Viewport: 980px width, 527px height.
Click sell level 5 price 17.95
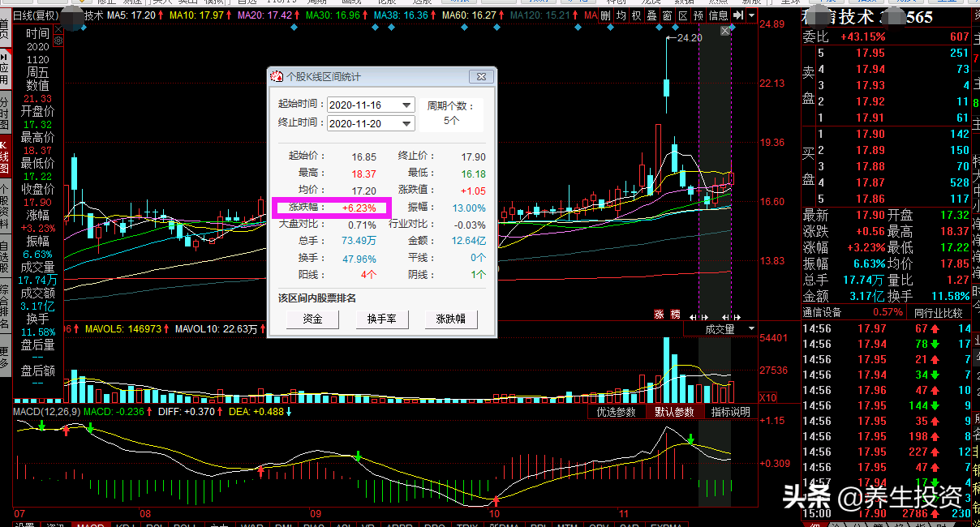870,54
